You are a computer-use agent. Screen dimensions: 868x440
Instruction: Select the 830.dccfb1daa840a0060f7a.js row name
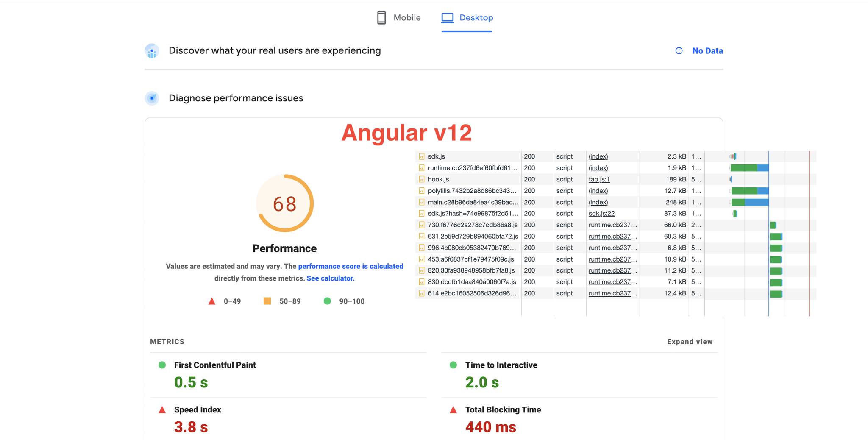pos(472,282)
